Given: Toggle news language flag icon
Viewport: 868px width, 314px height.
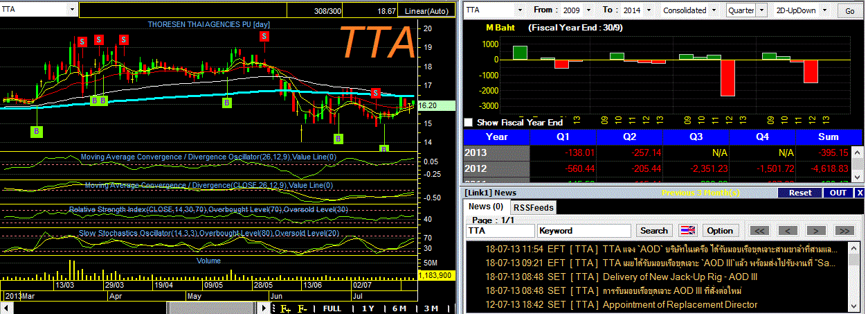Looking at the screenshot, I should click(x=688, y=230).
